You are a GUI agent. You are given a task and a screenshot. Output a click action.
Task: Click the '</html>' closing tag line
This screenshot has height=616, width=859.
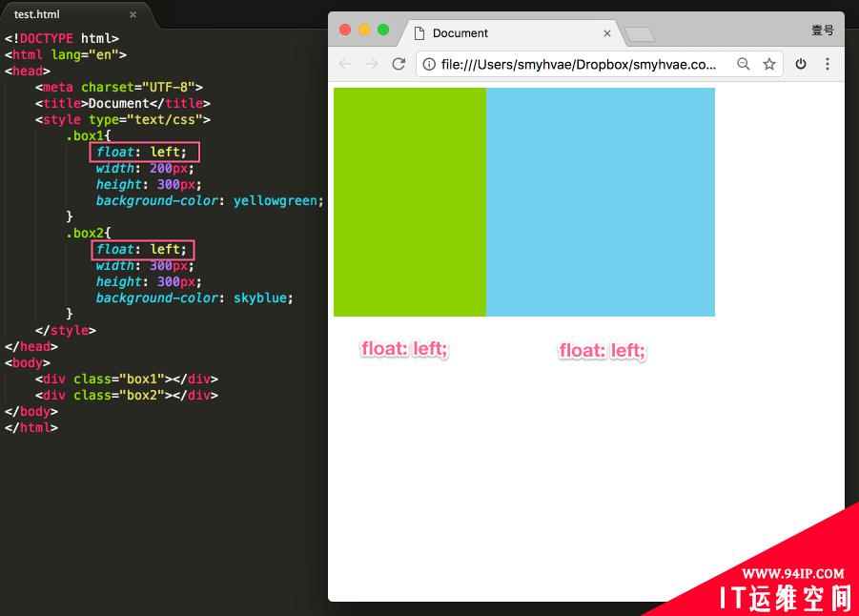31,427
